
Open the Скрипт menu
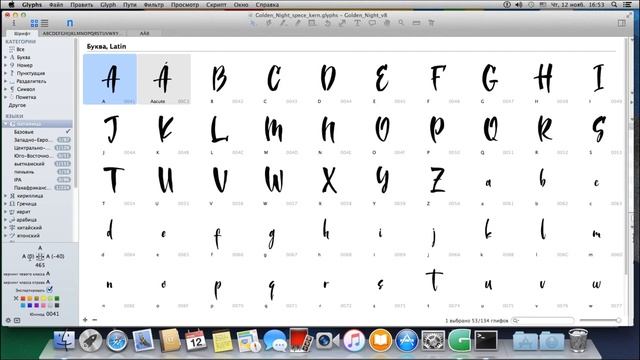tap(216, 4)
